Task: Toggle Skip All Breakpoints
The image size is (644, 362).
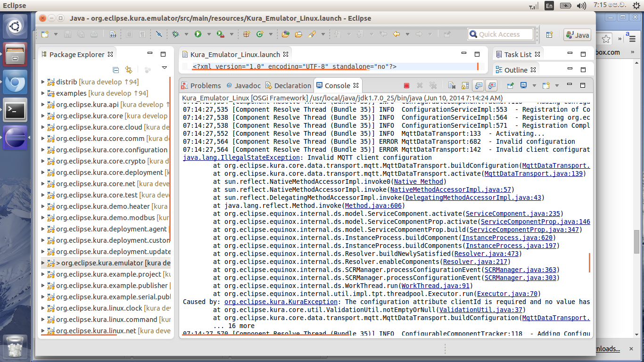Action: 159,34
